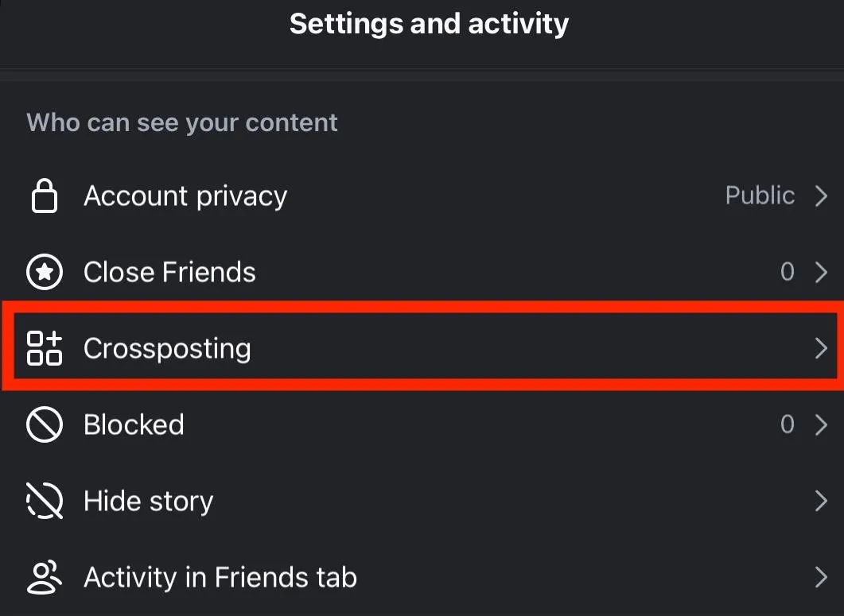Select the Close Friends menu item
844x616 pixels.
(x=169, y=273)
